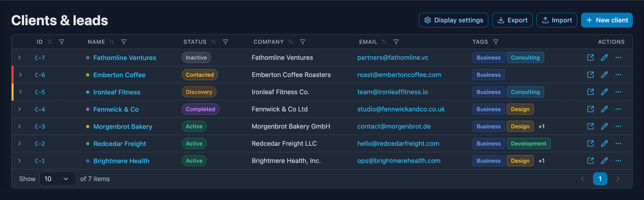
Task: Sort by ID column arrows
Action: [x=49, y=42]
